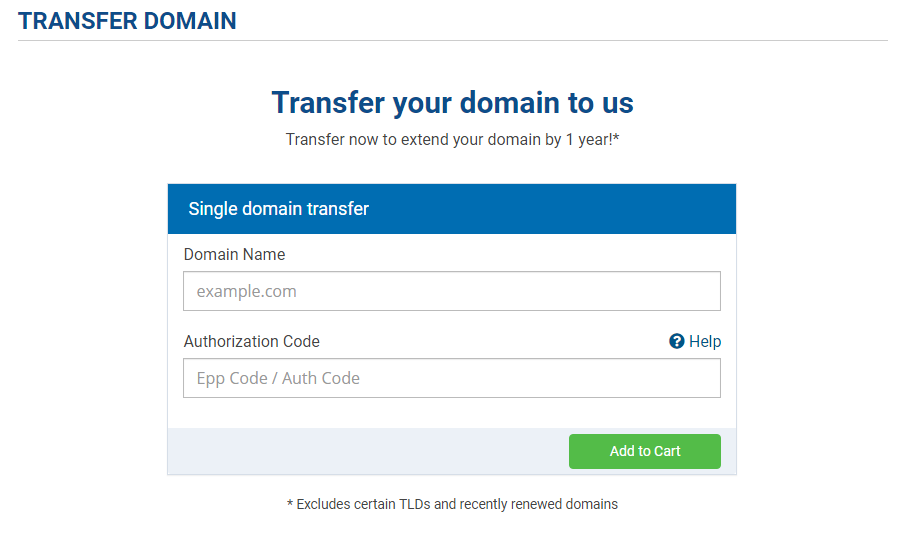Click the Transfer your domain to us title
908x537 pixels.
tap(452, 103)
